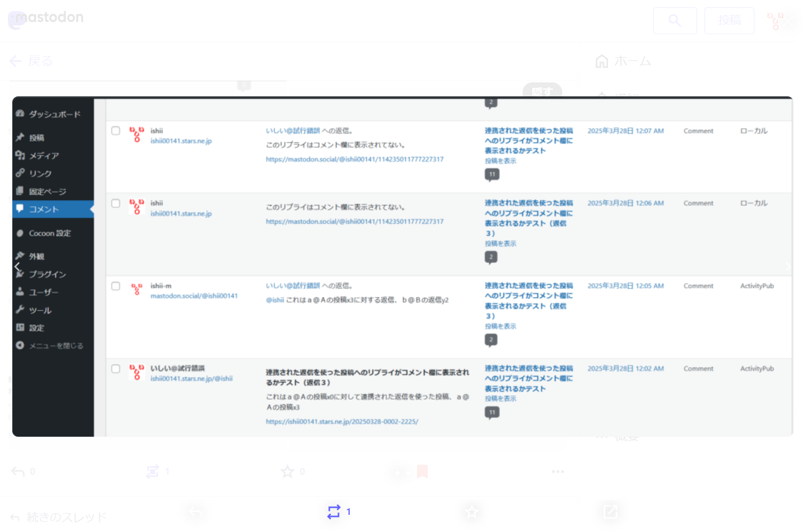The height and width of the screenshot is (532, 807).
Task: Click the プラグイン plugin icon
Action: point(20,275)
